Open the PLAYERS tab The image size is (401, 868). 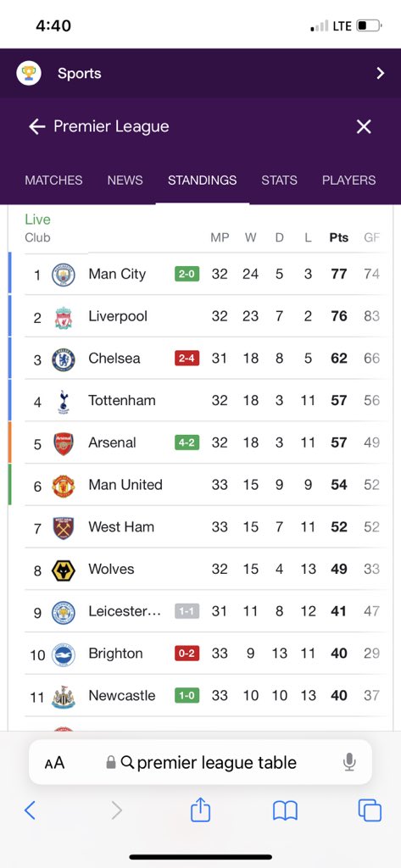(349, 181)
